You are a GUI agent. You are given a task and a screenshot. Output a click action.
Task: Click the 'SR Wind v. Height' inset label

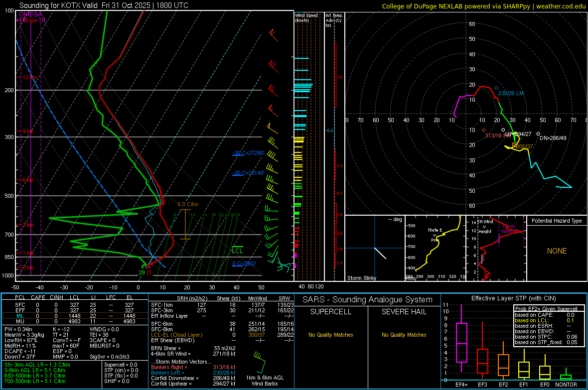click(485, 227)
